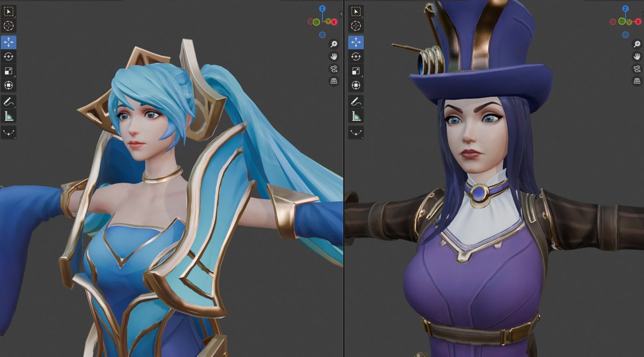This screenshot has height=357, width=644.
Task: Select the Select Box tool in left viewport
Action: 9,11
